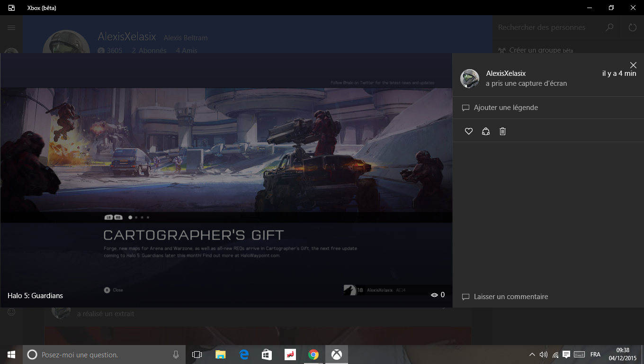The width and height of the screenshot is (644, 364).
Task: Click the 'a réalisé un extrait' feed entry
Action: pos(106,314)
